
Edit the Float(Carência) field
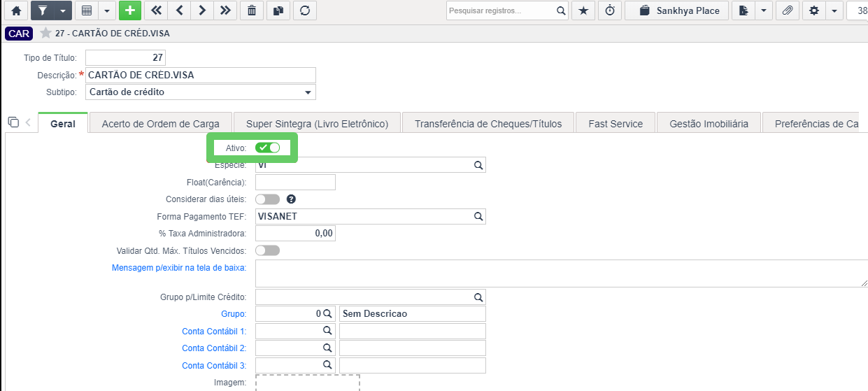295,182
